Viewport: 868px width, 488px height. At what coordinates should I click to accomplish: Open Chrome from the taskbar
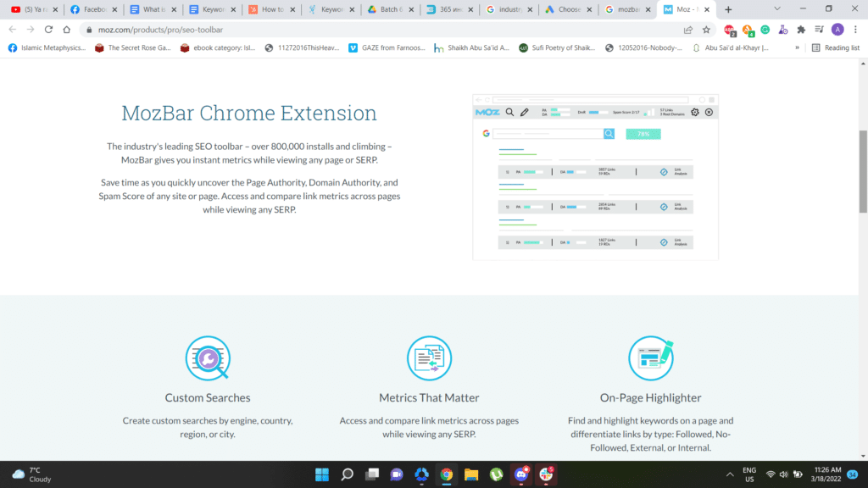pyautogui.click(x=446, y=474)
